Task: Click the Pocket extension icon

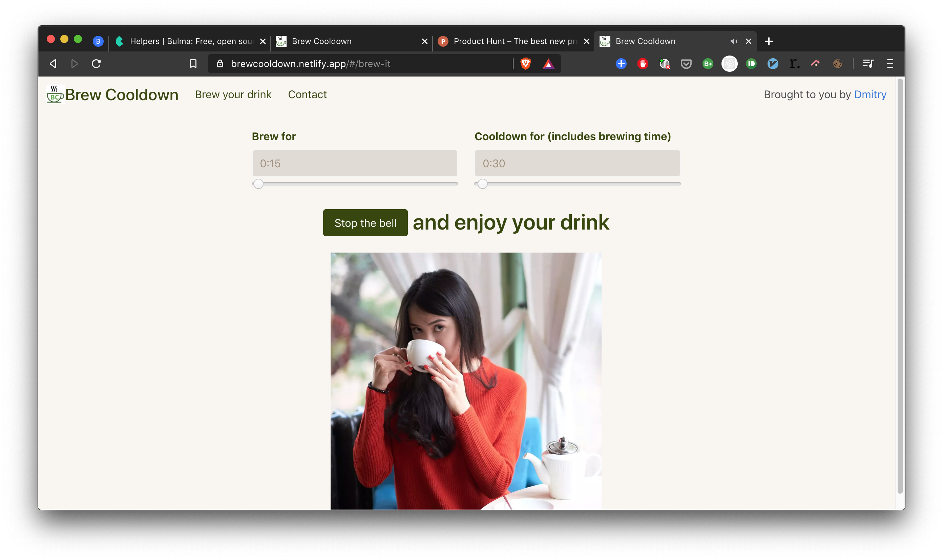Action: 686,64
